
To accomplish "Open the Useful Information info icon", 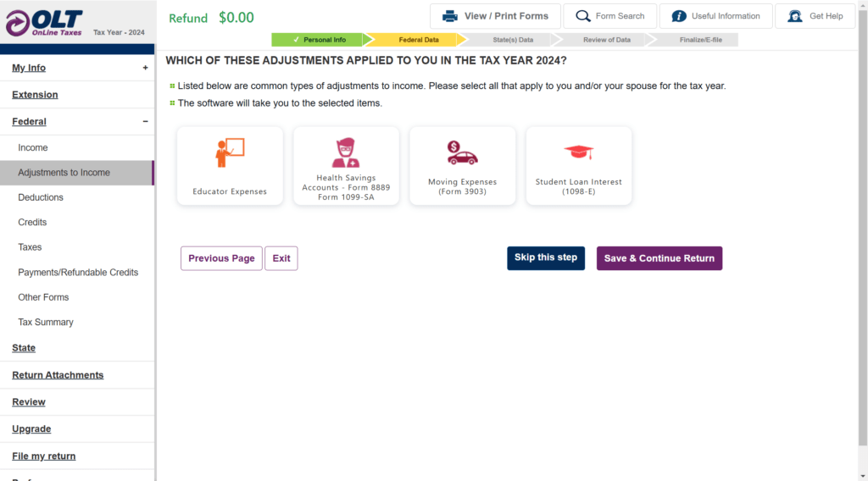I will (x=679, y=16).
